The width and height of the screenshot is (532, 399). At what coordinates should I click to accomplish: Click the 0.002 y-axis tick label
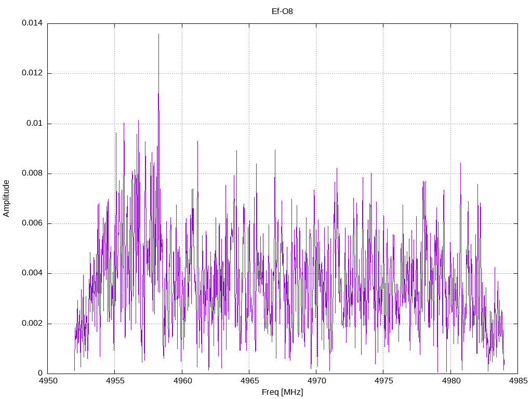pos(32,323)
